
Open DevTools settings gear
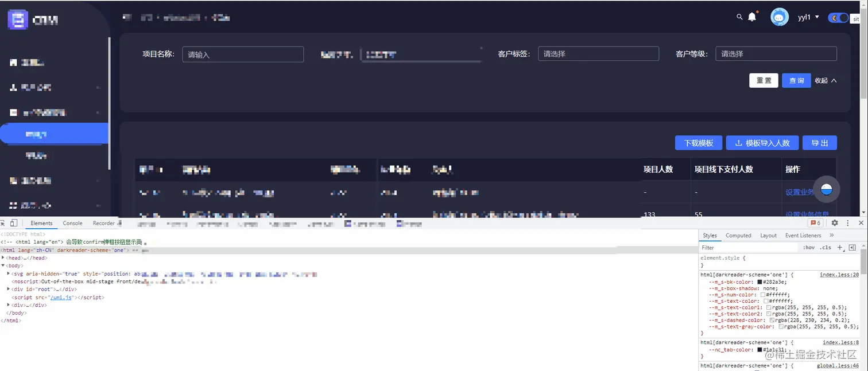(834, 222)
